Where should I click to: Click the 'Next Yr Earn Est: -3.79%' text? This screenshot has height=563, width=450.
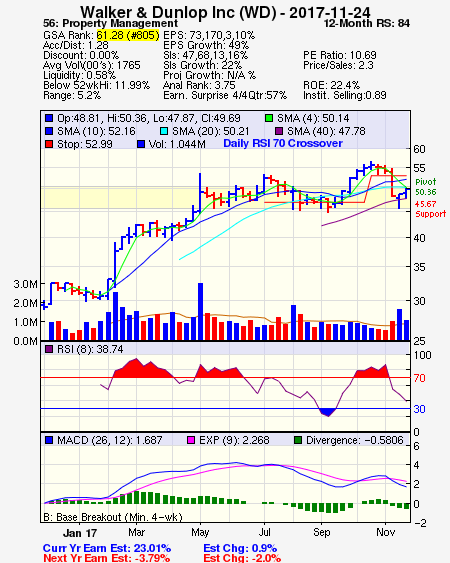107,558
